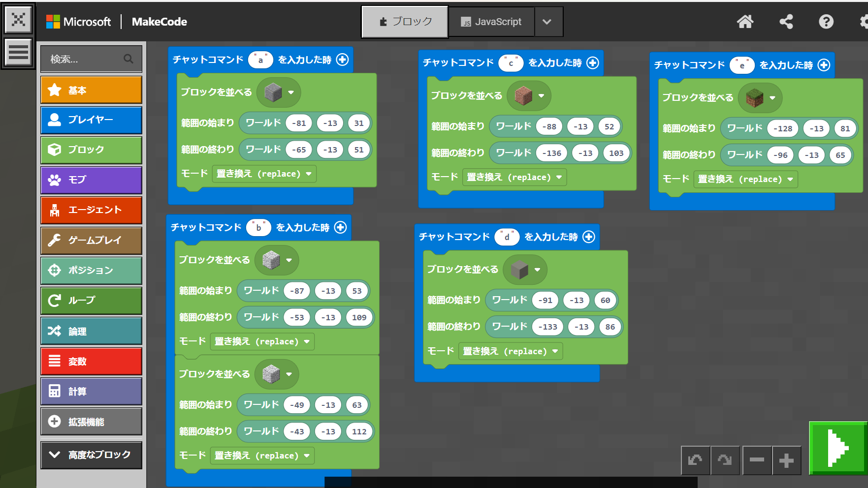Viewport: 868px width, 488px height.
Task: Open the 変数 category
Action: (92, 361)
